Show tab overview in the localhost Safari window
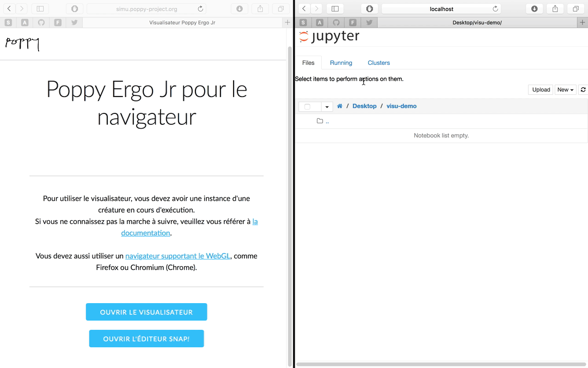This screenshot has height=368, width=588. click(x=576, y=9)
